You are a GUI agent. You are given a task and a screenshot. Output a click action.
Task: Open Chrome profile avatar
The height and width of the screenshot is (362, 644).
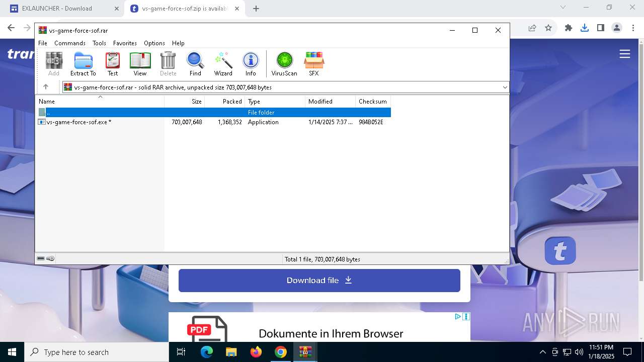617,28
